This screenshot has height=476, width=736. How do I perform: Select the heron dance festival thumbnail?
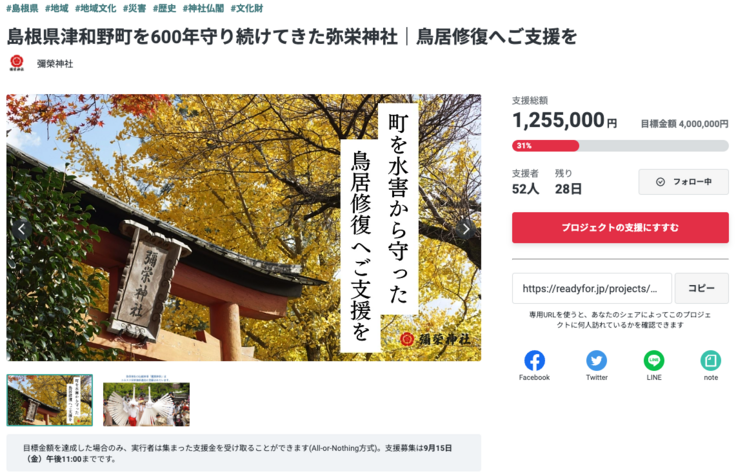coord(146,400)
